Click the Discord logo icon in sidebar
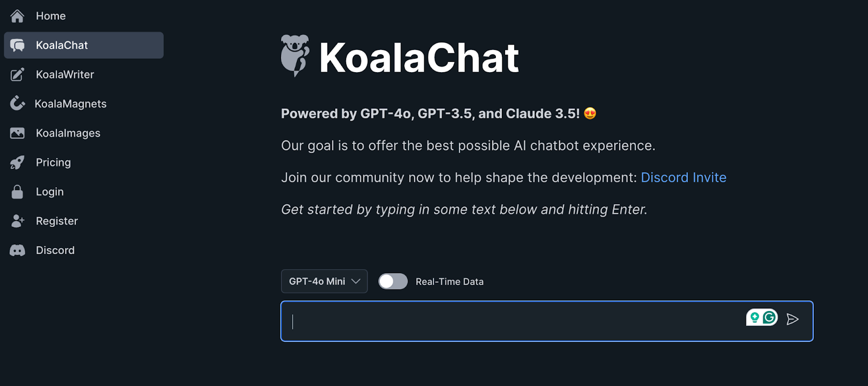 tap(17, 250)
